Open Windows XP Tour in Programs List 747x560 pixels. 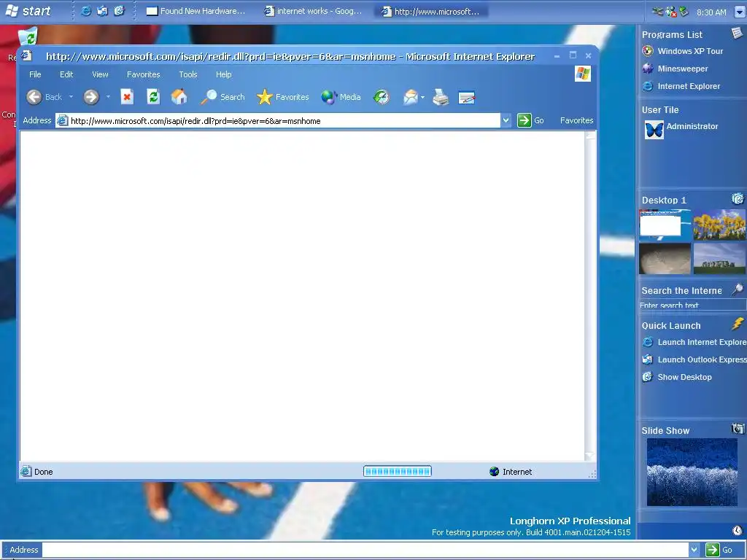click(x=682, y=51)
